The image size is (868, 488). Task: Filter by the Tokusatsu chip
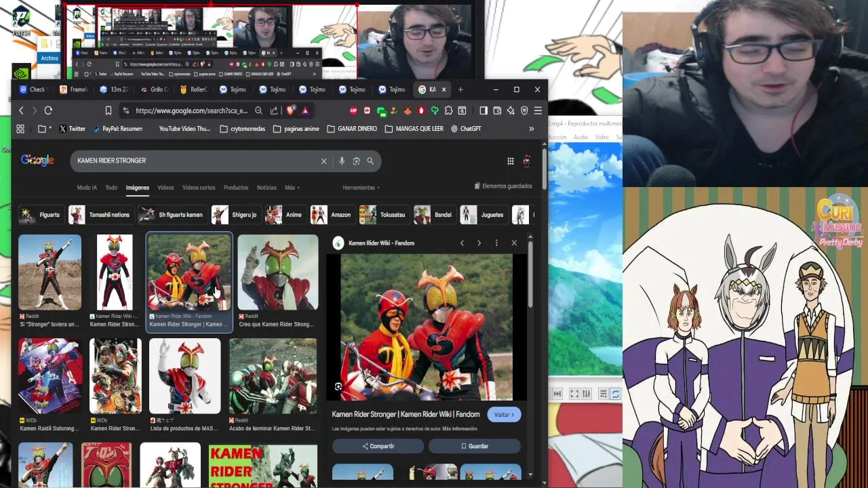coord(383,215)
